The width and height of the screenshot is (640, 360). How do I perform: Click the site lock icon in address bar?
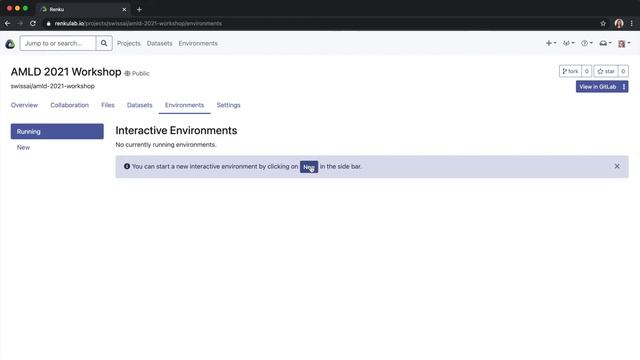click(x=48, y=23)
